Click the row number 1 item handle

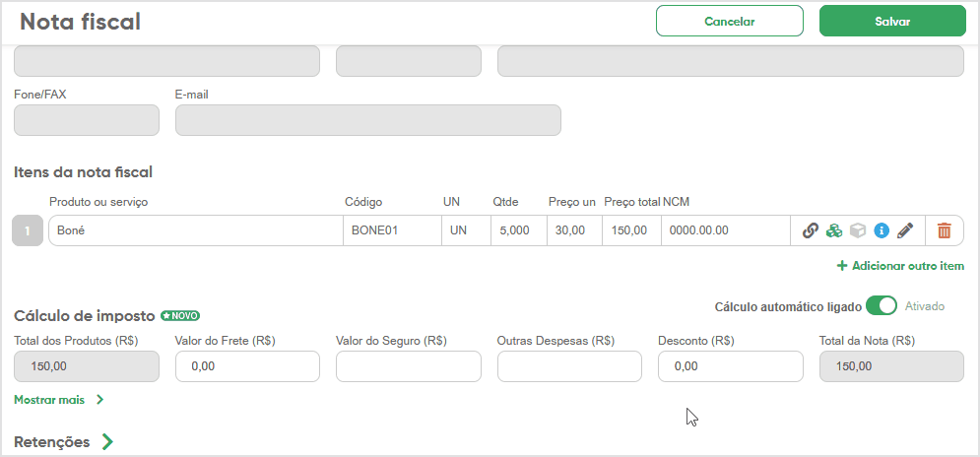(x=27, y=230)
